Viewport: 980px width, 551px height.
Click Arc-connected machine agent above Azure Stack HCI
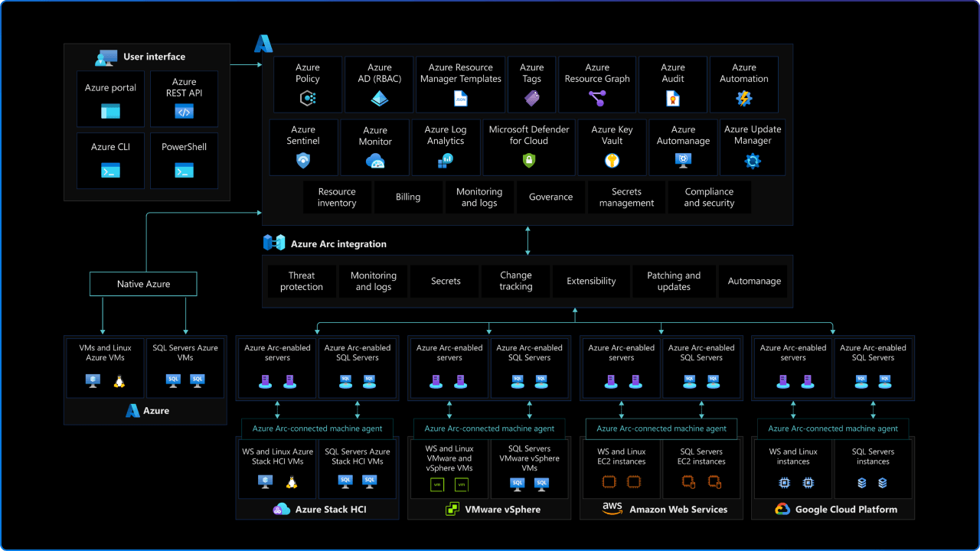[317, 429]
